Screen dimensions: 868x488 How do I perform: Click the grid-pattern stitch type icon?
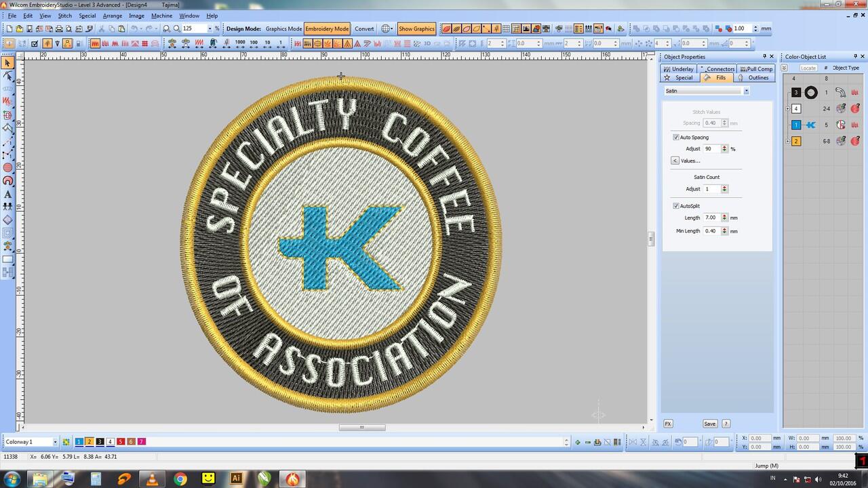point(144,43)
